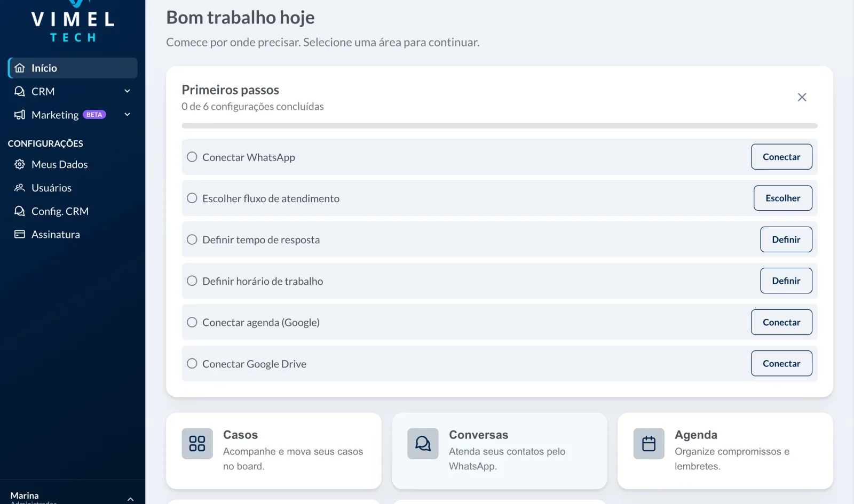The image size is (854, 504).
Task: Mark Conectar agenda (Google) circle
Action: [x=192, y=322]
